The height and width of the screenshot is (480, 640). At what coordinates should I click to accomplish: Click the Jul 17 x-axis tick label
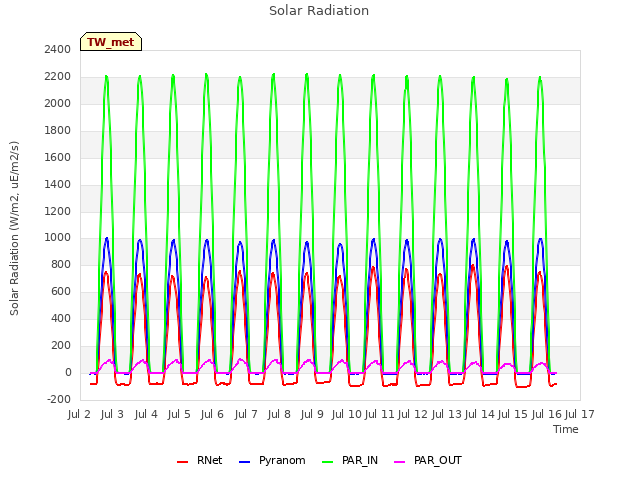pos(580,414)
